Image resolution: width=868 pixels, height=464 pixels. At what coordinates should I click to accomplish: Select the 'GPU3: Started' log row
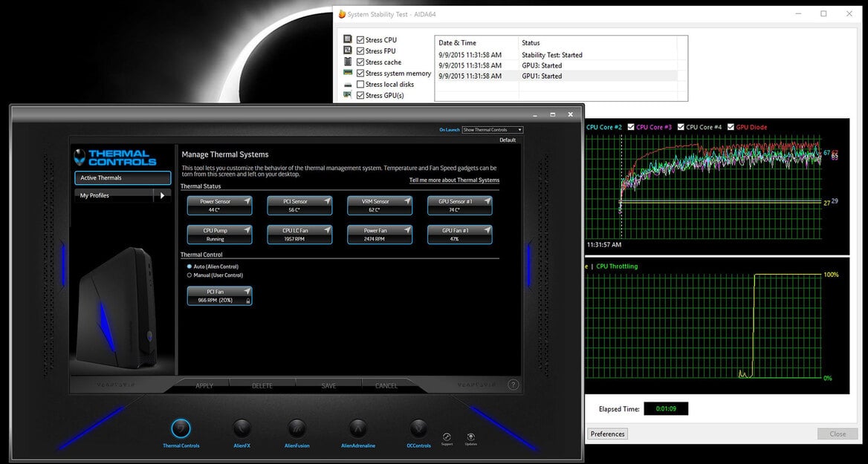click(x=556, y=65)
